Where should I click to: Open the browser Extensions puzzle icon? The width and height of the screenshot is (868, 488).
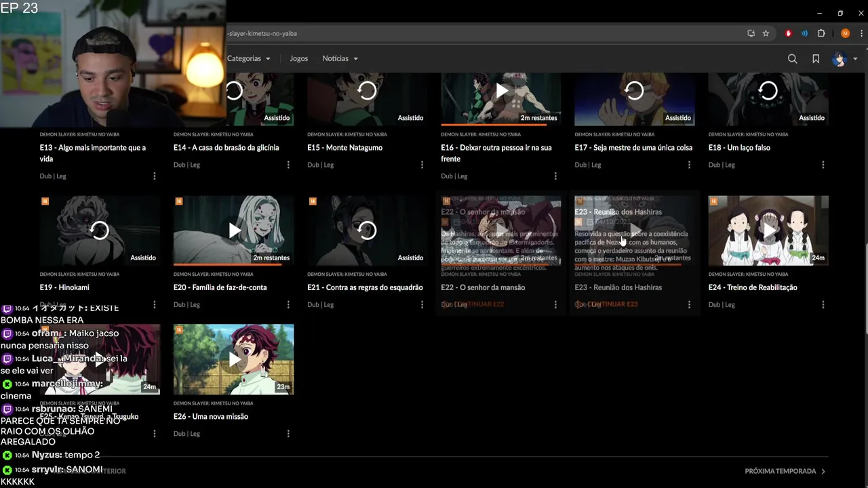point(821,33)
